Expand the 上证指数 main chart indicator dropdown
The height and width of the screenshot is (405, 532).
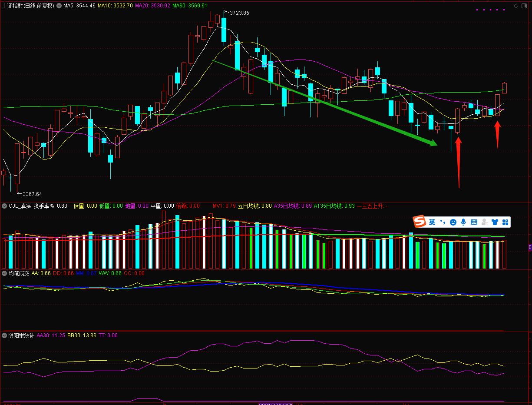click(59, 6)
